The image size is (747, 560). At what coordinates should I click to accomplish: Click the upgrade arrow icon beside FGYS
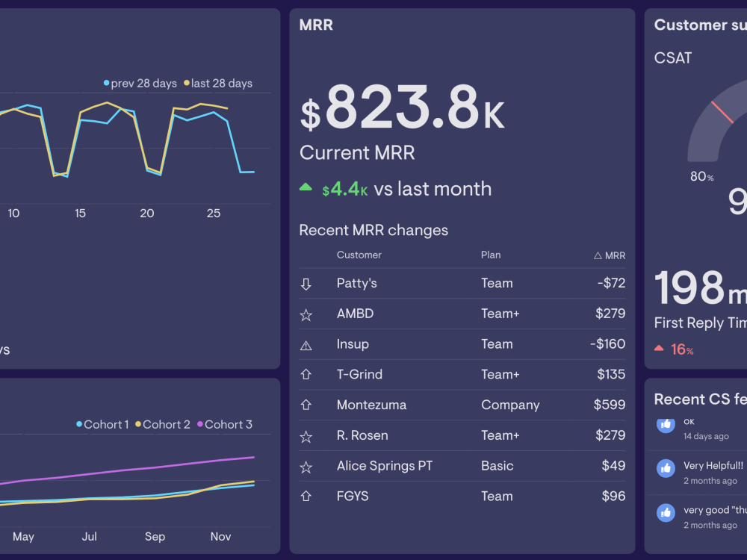(306, 496)
